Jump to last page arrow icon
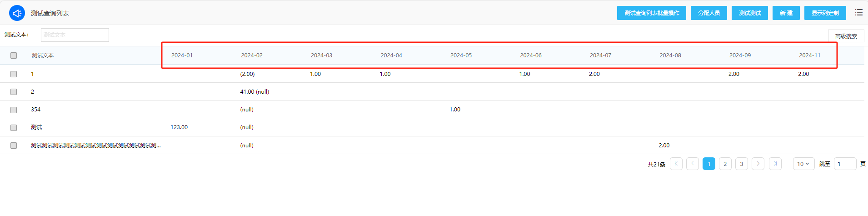The width and height of the screenshot is (868, 216). pyautogui.click(x=775, y=164)
